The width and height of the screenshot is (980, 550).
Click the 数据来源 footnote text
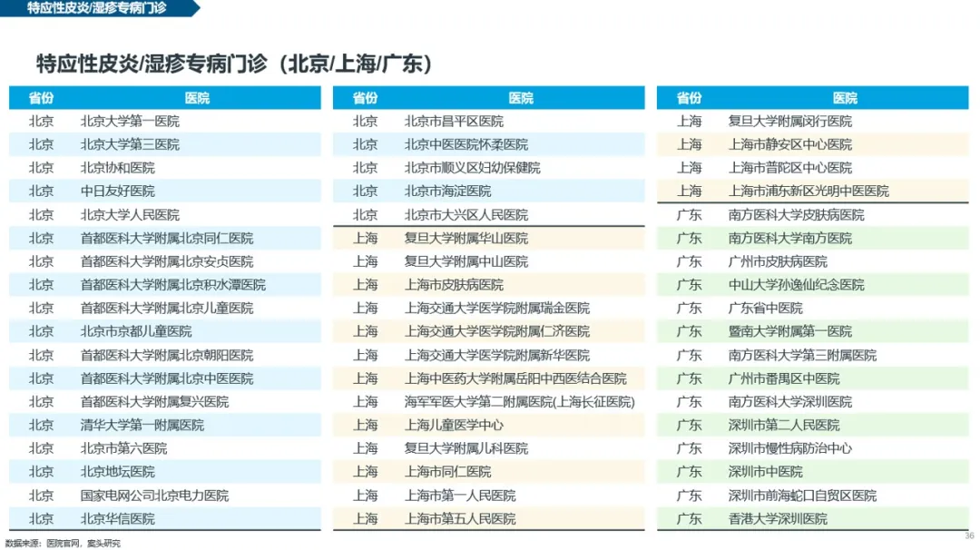coord(63,543)
